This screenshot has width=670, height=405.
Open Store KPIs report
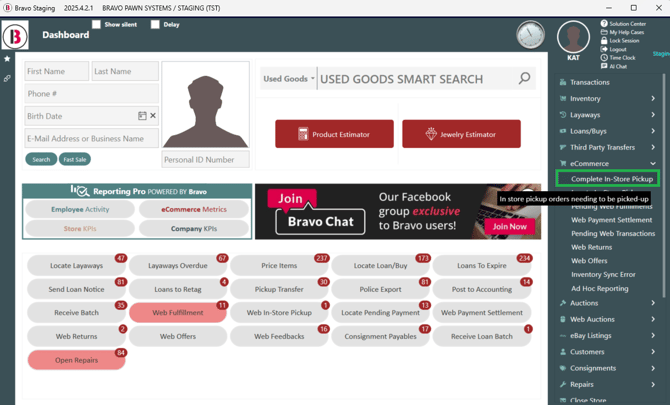80,229
